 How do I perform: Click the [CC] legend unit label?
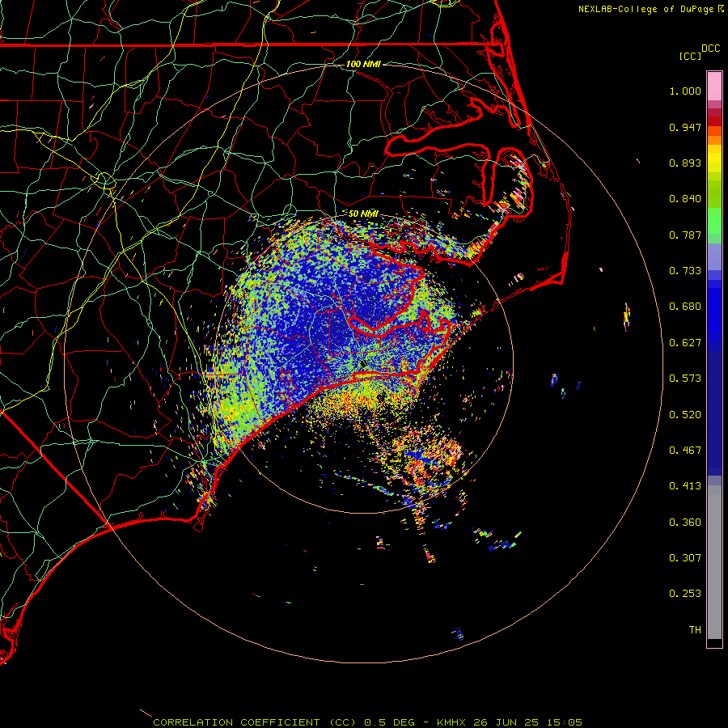690,56
